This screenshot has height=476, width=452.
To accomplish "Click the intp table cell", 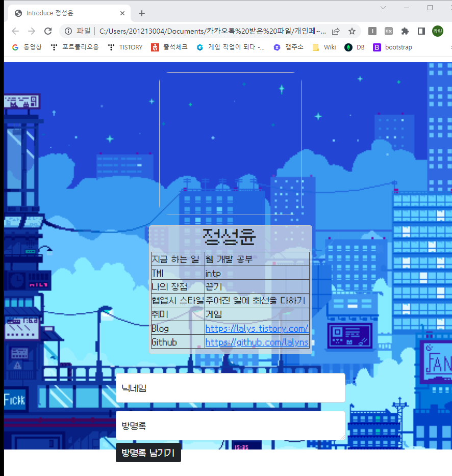I will 257,273.
